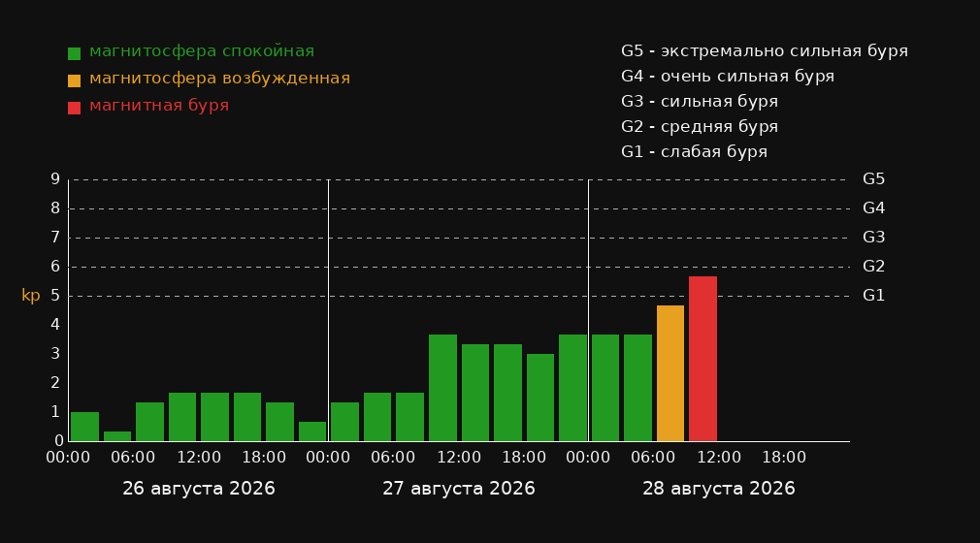Click the 'магнитная буря' legend label
Screen dimensions: 980x543
[159, 106]
